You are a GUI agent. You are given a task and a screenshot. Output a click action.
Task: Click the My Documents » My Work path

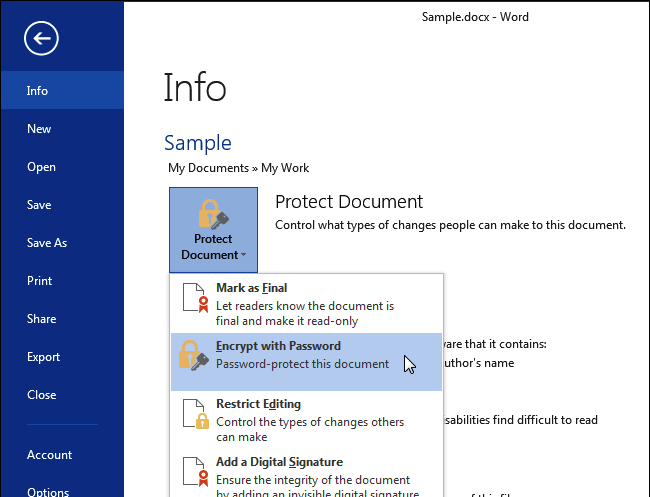[238, 168]
